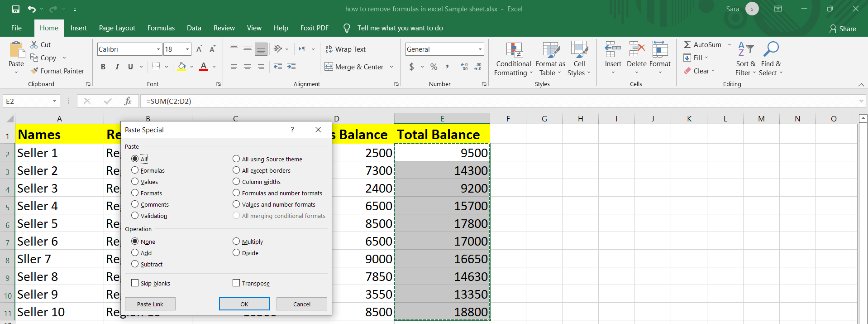Click the yellow Fill Color swatch button

182,67
